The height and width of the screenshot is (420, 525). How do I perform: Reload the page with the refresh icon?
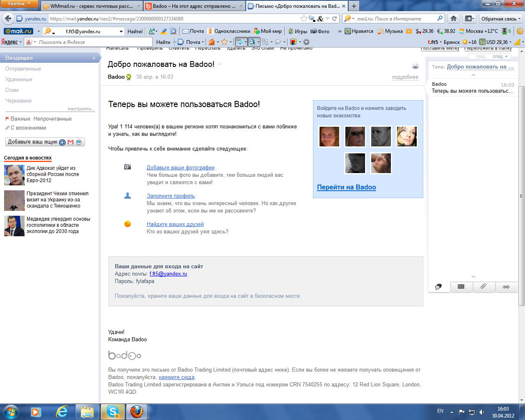pos(335,18)
